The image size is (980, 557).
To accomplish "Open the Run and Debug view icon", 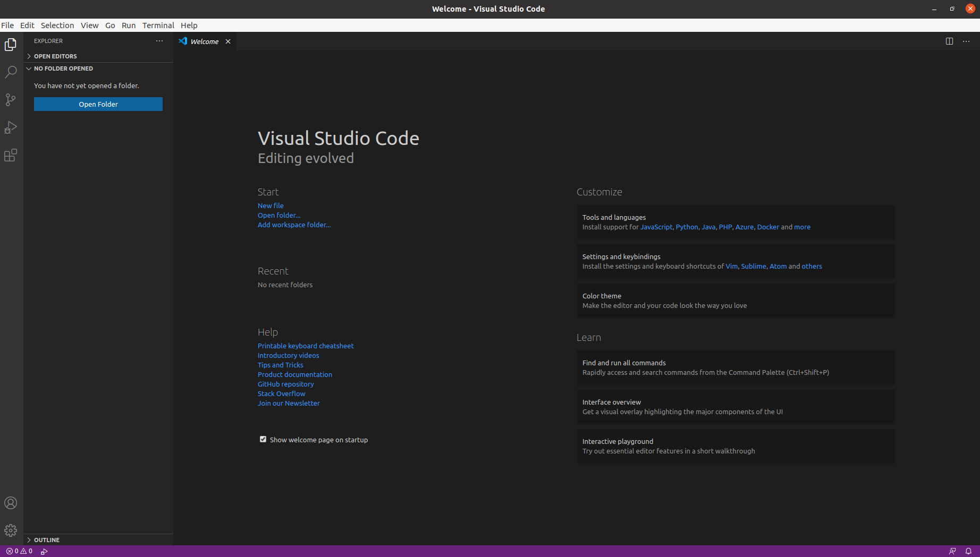I will [11, 127].
